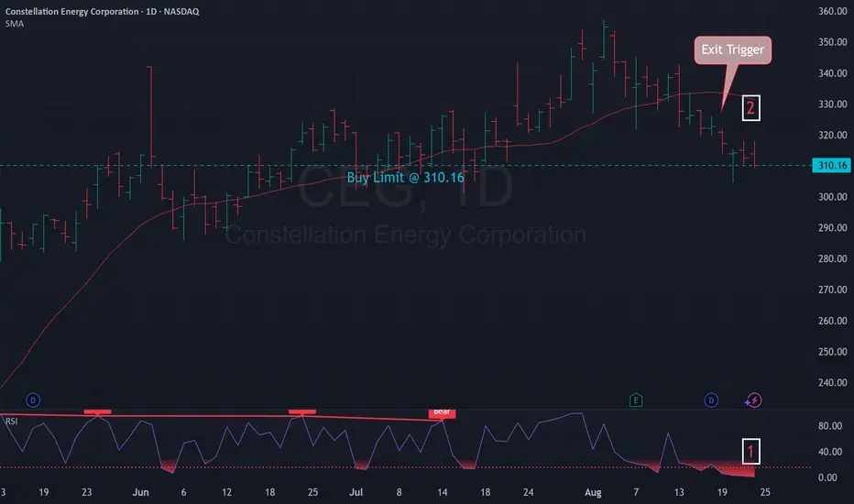Open the earnings marker E icon
This screenshot has height=504, width=854.
(636, 400)
